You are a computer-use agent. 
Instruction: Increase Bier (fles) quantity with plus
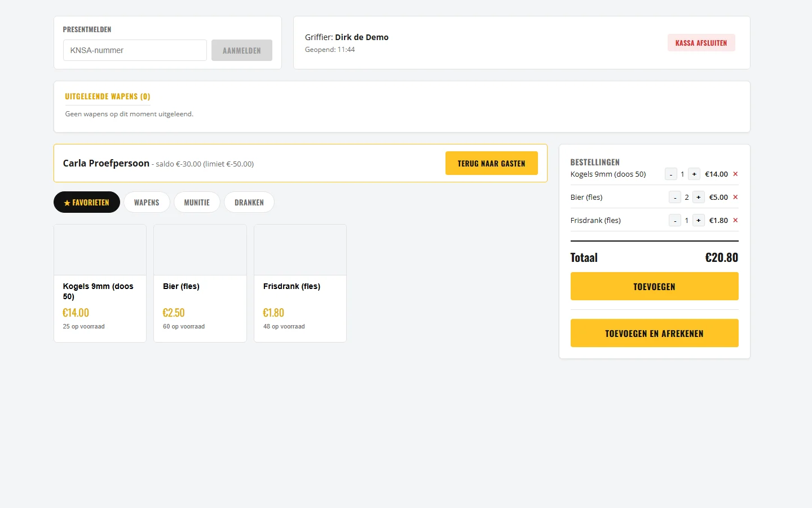tap(698, 197)
